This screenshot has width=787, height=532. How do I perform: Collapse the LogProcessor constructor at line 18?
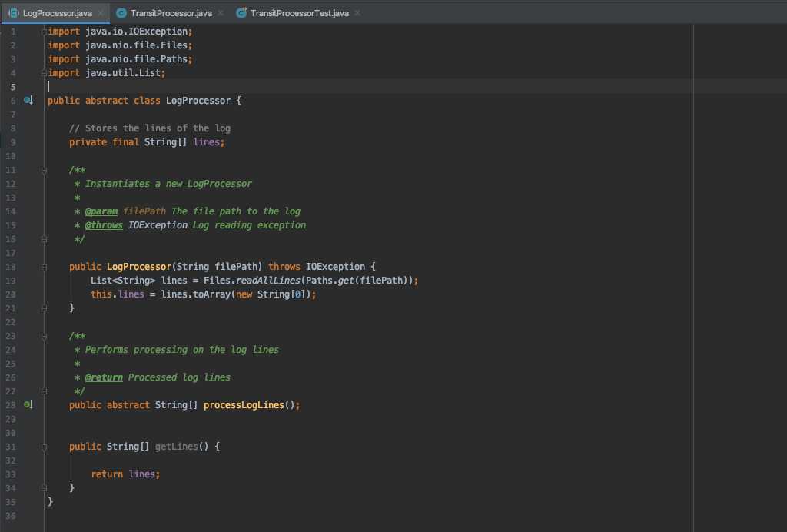44,267
